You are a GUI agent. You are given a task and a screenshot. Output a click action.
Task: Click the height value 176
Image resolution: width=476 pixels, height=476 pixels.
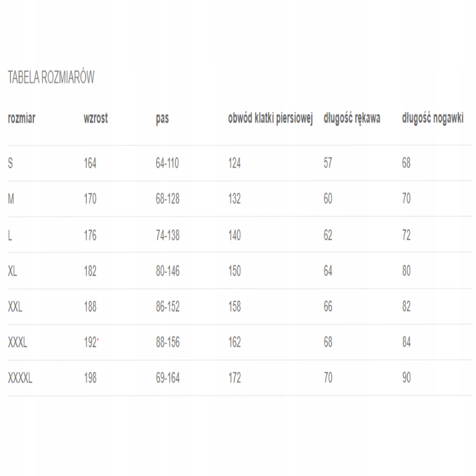click(x=90, y=235)
